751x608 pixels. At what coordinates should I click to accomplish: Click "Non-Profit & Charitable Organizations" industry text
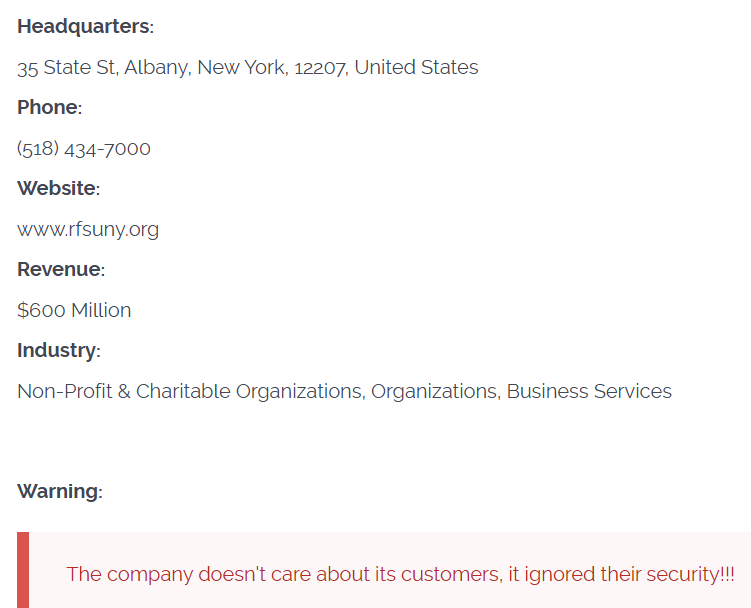point(190,392)
